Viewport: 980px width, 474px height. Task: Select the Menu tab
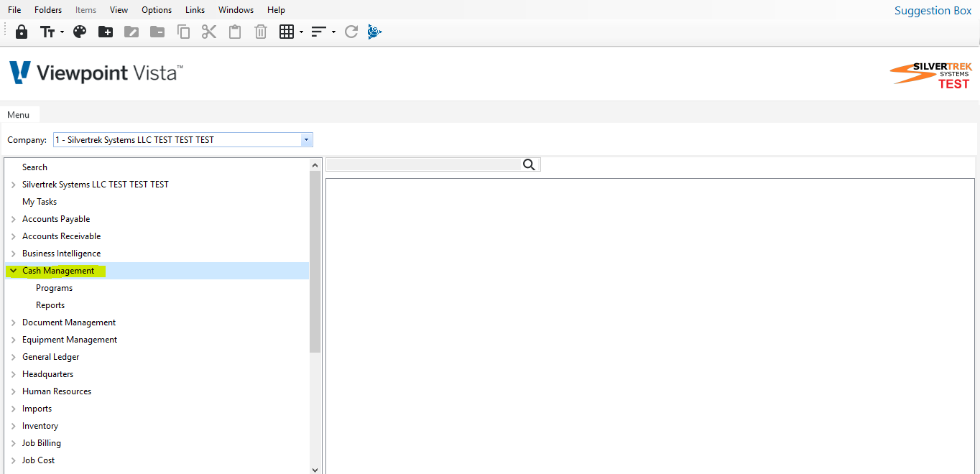[x=19, y=115]
